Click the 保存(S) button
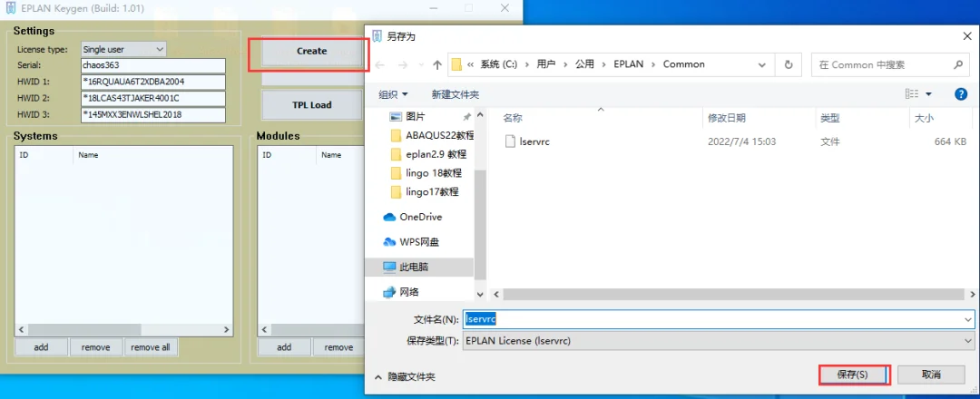This screenshot has width=980, height=399. [852, 375]
